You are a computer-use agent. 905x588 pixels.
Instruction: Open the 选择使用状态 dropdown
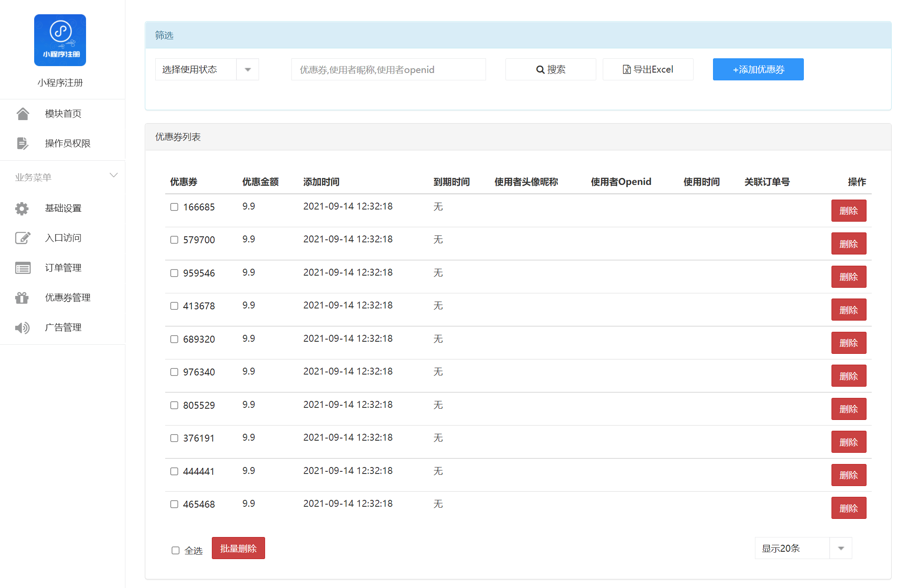coord(207,70)
